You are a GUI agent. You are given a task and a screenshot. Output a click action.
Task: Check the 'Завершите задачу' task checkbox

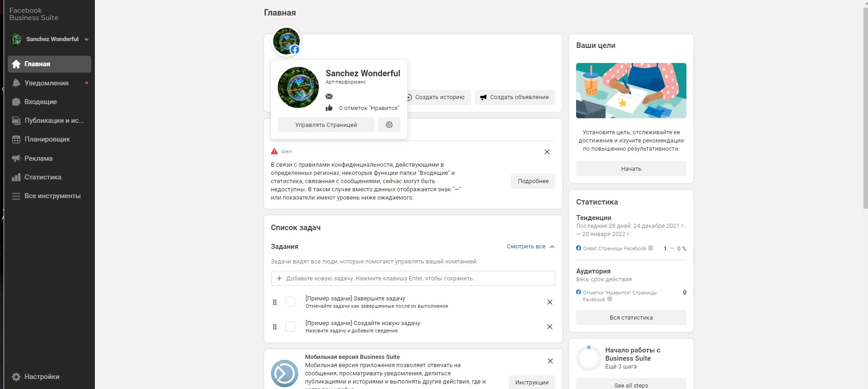coord(290,302)
